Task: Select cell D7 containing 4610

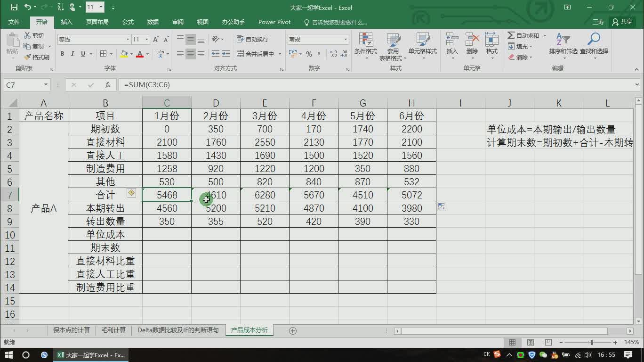Action: coord(216,195)
